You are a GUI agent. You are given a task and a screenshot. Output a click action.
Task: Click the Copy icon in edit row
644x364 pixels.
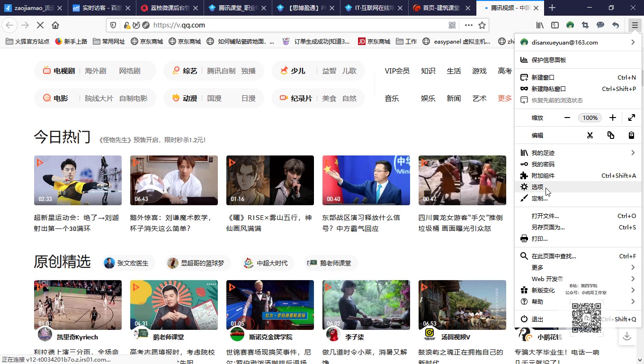611,135
